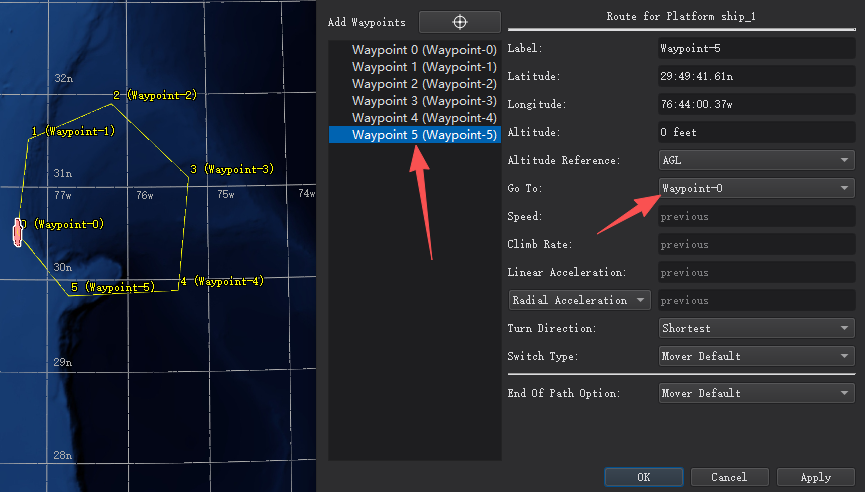This screenshot has width=865, height=492.
Task: Click the Latitude input field
Action: [756, 76]
